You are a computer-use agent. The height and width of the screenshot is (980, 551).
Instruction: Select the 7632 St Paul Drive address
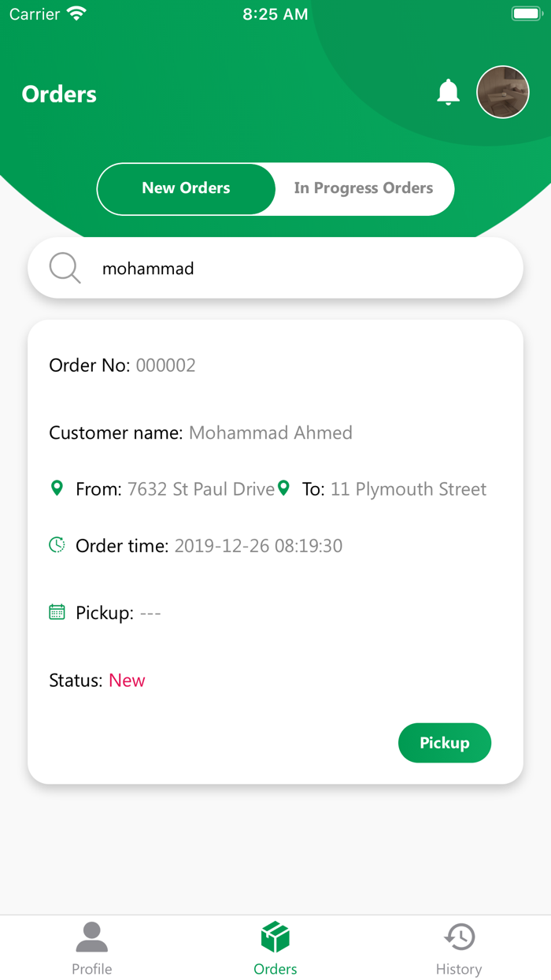point(201,489)
